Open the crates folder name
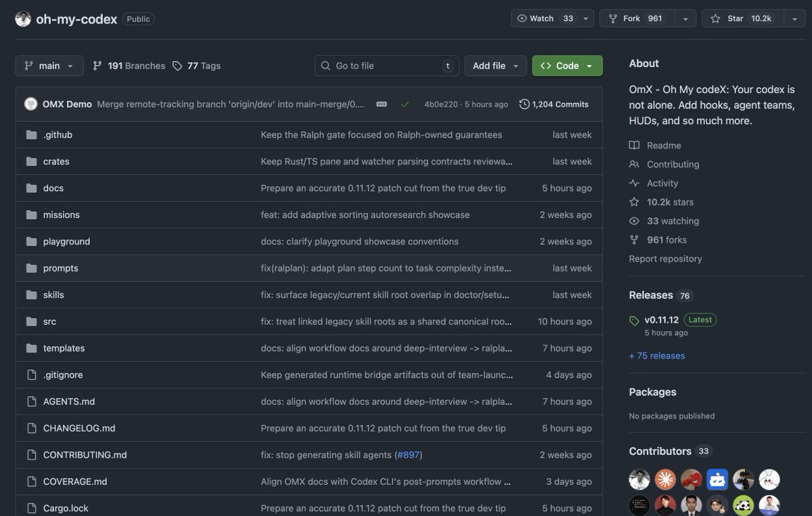 (x=56, y=161)
